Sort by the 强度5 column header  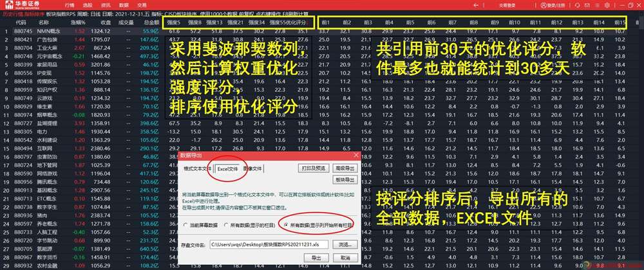(174, 22)
